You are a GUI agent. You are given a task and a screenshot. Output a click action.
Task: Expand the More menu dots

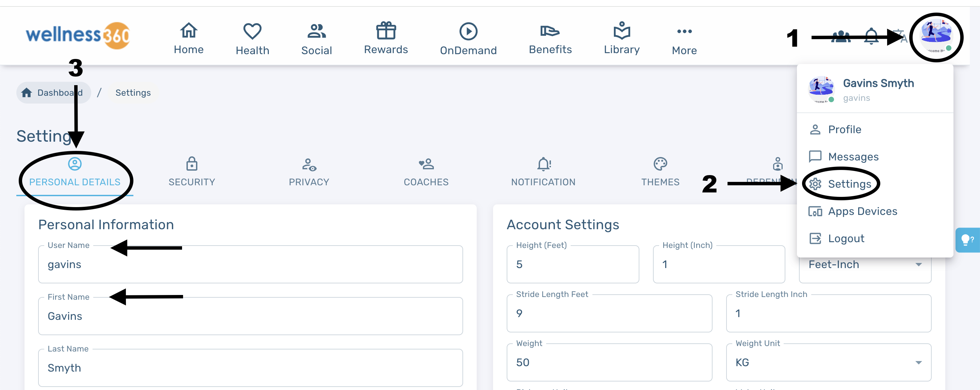[x=684, y=31]
